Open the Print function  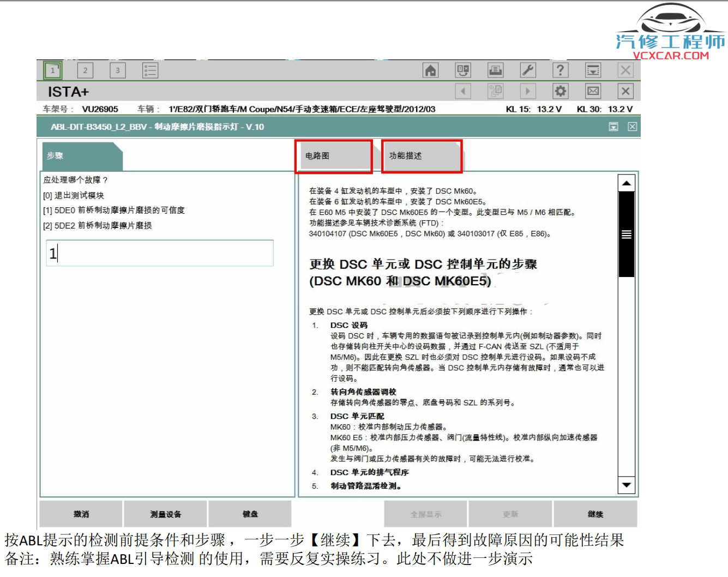tap(496, 70)
